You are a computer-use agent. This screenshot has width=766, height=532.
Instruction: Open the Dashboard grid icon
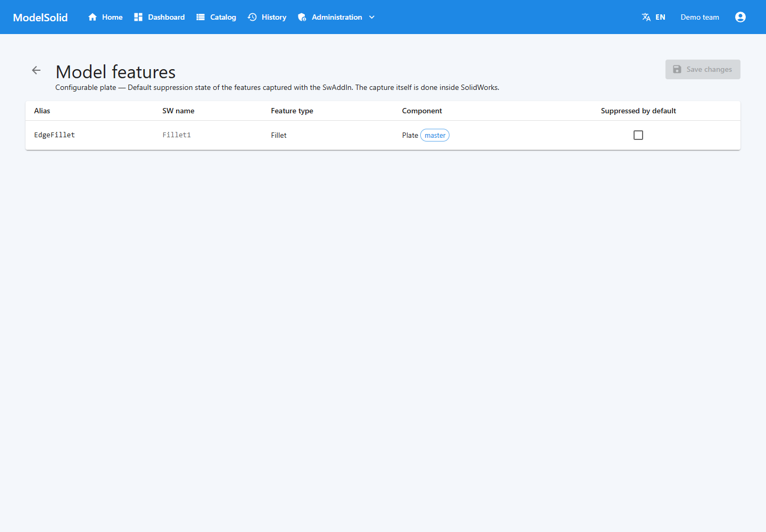(x=138, y=17)
